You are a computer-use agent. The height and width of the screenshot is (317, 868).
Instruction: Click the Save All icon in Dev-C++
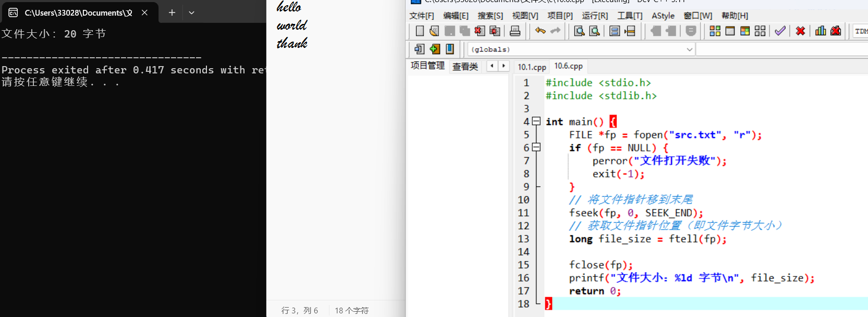pyautogui.click(x=464, y=31)
